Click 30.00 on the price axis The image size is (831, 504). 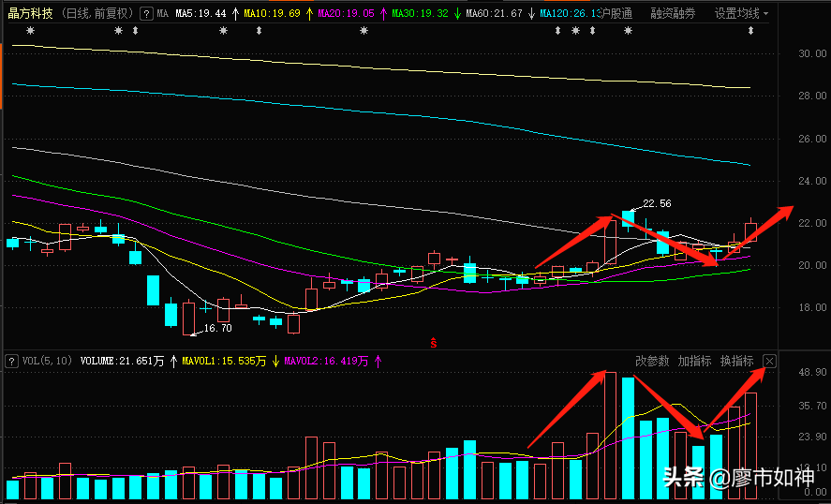(812, 53)
